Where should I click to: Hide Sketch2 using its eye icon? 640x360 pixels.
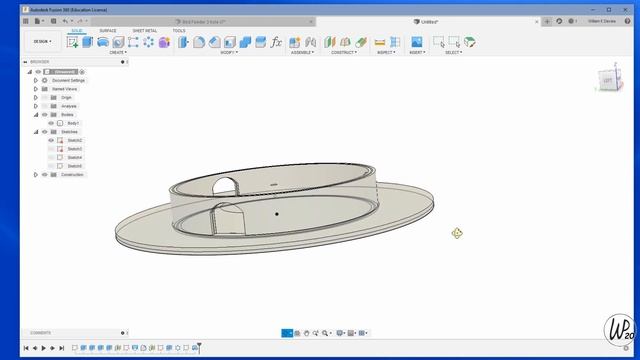click(x=51, y=140)
